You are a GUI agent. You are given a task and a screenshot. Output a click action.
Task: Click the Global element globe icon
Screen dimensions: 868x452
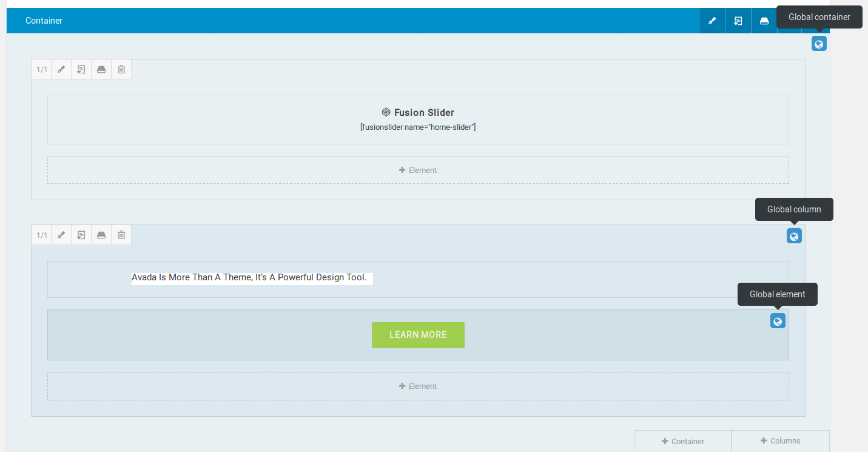coord(778,321)
